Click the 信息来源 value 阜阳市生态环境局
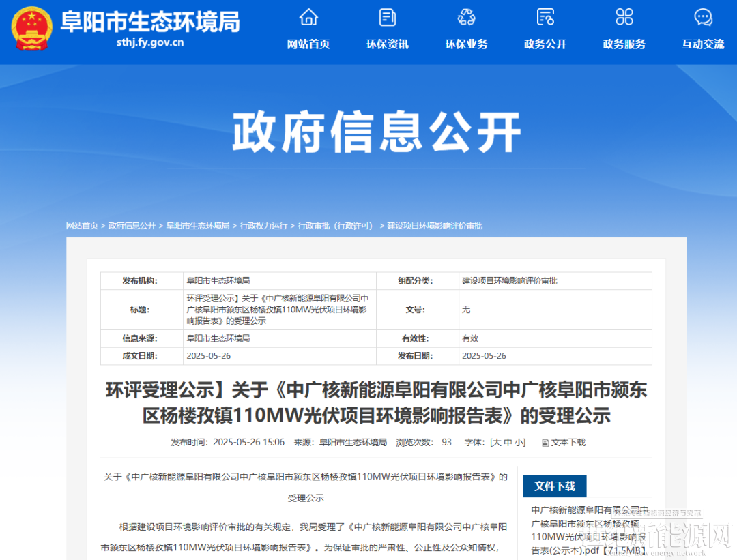Viewport: 737px width, 560px height. click(x=218, y=338)
